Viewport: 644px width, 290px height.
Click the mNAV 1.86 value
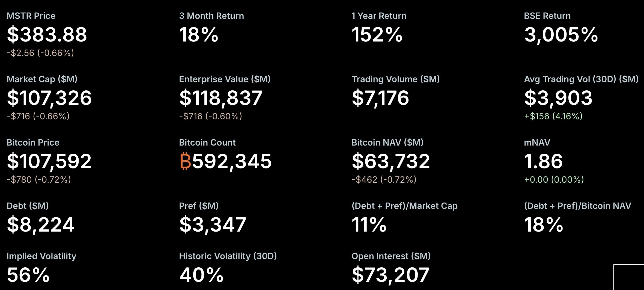543,161
